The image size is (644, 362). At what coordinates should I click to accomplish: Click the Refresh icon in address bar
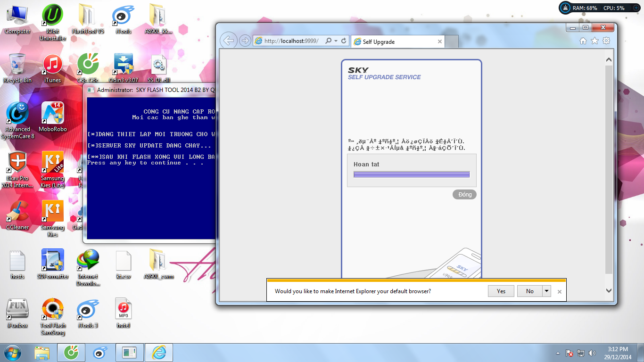[344, 41]
